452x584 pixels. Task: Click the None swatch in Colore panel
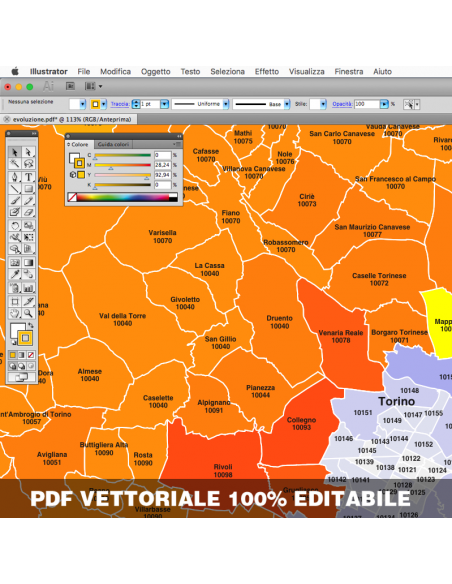click(73, 197)
